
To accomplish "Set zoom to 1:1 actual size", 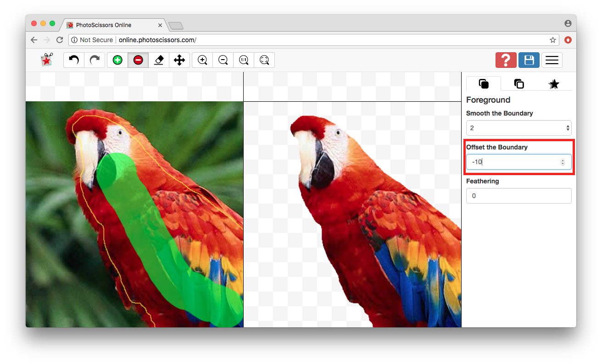I will tap(244, 60).
